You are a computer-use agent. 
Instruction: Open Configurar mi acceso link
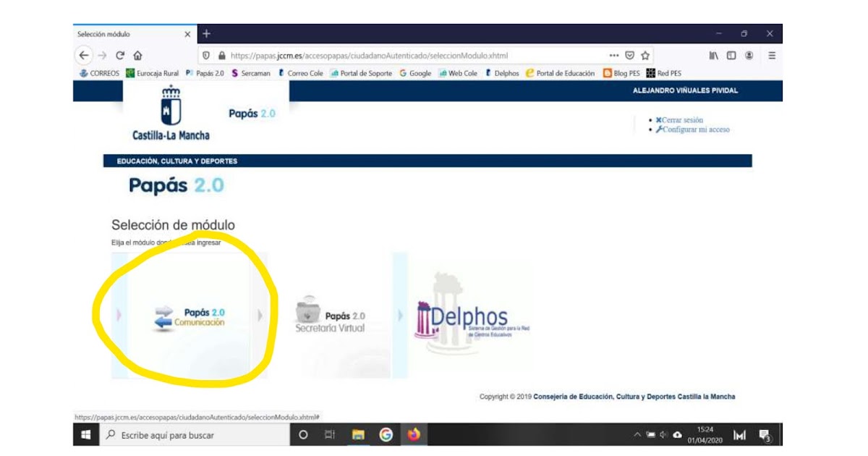[x=692, y=130]
